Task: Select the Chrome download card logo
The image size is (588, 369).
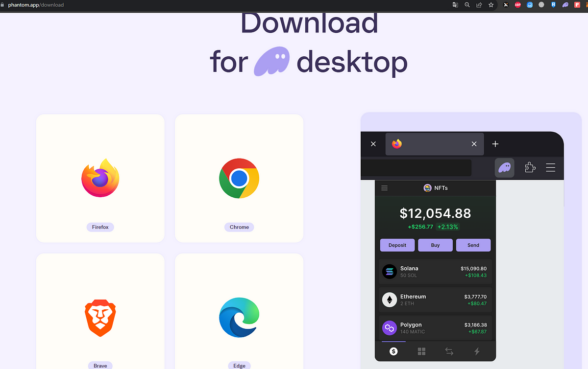Action: (x=239, y=178)
